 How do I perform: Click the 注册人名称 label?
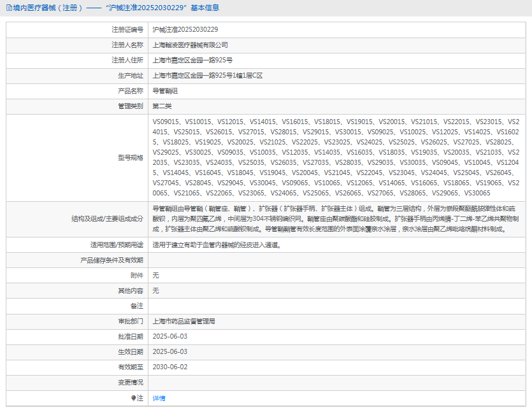[127, 45]
